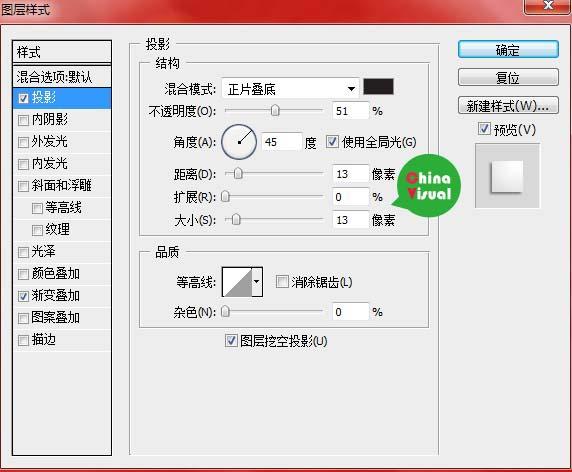Select the 斜面和浮雕 label in list

click(61, 186)
